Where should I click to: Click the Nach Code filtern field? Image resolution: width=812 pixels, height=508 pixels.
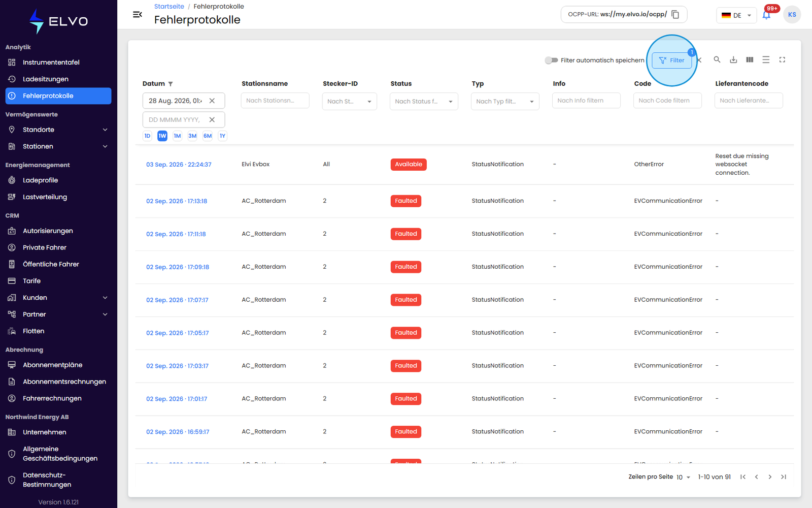(x=667, y=101)
